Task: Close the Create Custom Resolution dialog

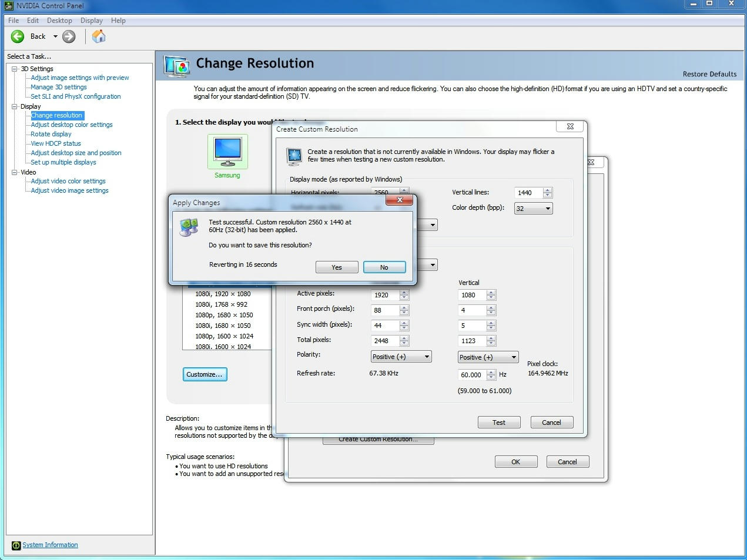Action: point(570,127)
